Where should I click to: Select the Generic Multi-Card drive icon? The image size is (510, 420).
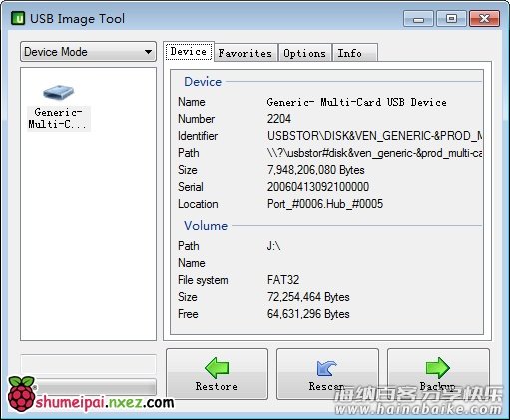[59, 92]
